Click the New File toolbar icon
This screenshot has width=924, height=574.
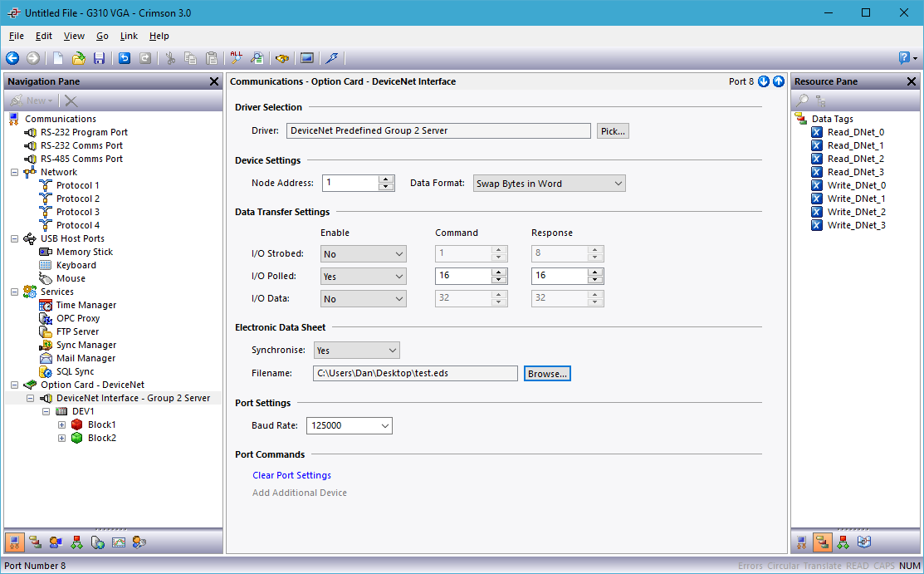[58, 58]
